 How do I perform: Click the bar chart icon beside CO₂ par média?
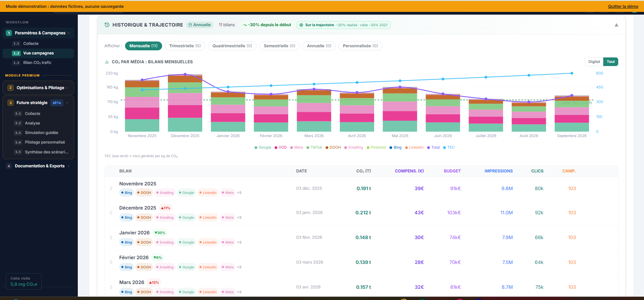(x=107, y=62)
